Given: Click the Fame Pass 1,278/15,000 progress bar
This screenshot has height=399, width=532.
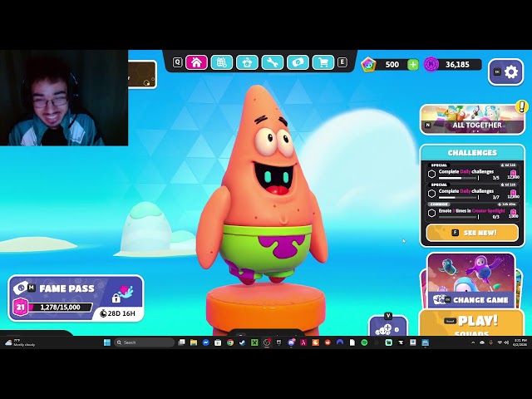Looking at the screenshot, I should 60,308.
